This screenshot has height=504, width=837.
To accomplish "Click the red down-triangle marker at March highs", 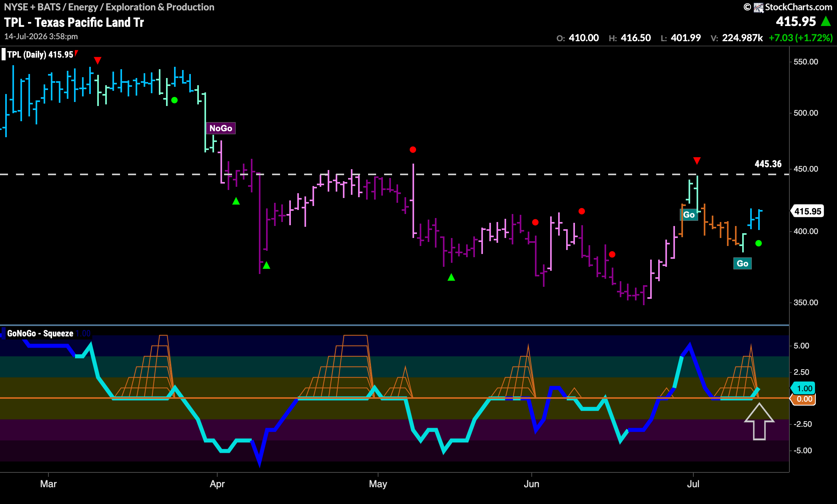I will click(98, 60).
